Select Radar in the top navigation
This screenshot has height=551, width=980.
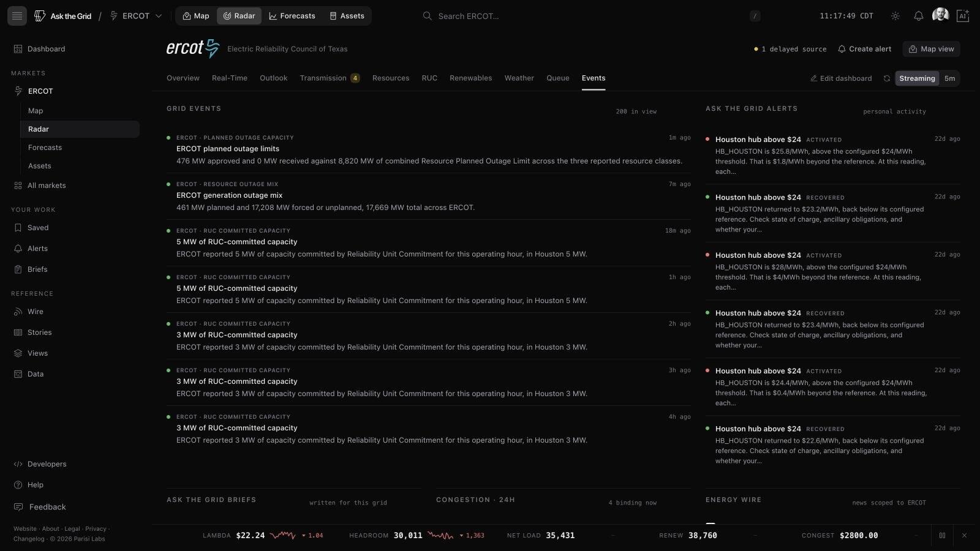239,16
